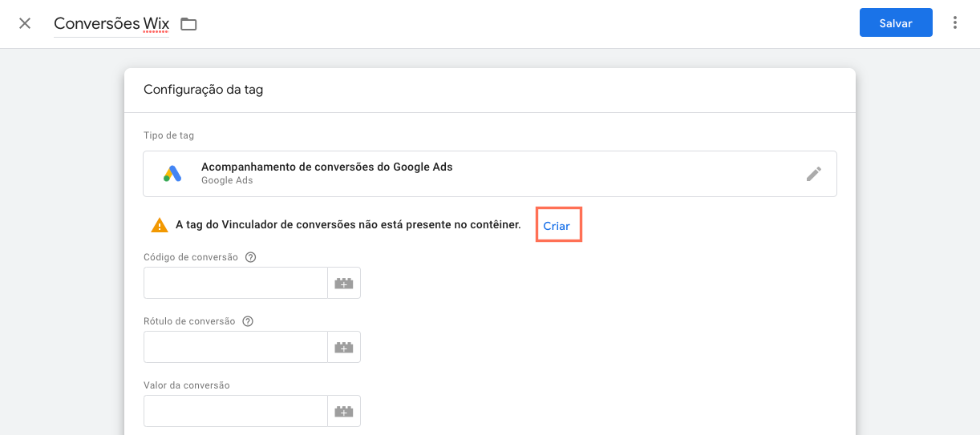Focus the Código de conversão field
Image resolution: width=980 pixels, height=435 pixels.
click(x=236, y=283)
